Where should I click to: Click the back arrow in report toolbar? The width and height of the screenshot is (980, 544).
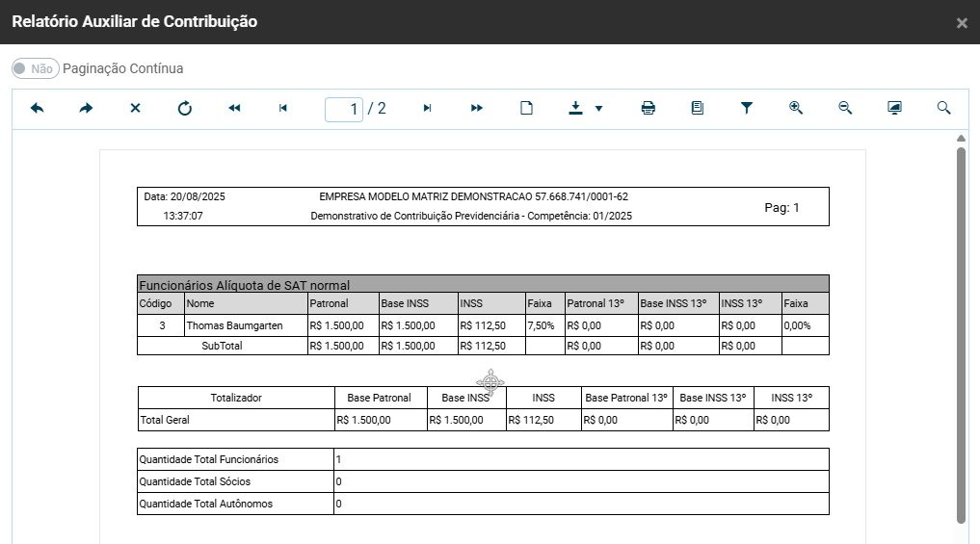tap(38, 109)
